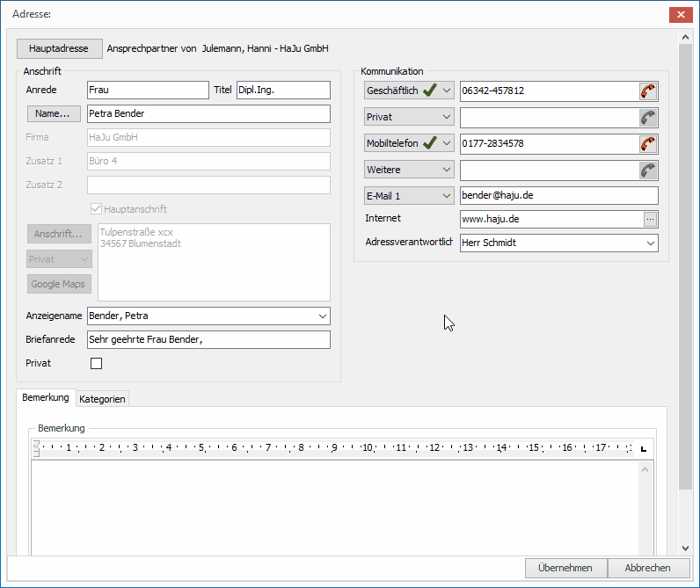Viewport: 700px width, 588px height.
Task: Click the Firma field HaJu GmbH
Action: [x=208, y=137]
